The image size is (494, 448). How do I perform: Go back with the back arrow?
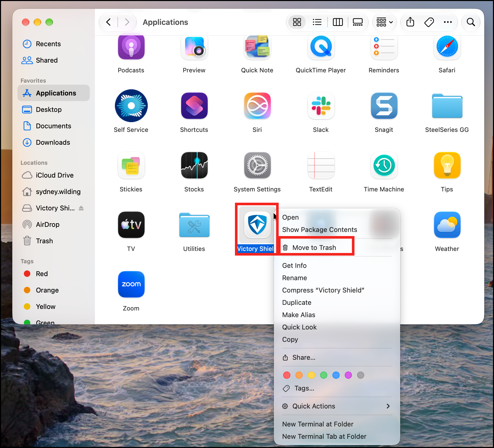point(108,22)
